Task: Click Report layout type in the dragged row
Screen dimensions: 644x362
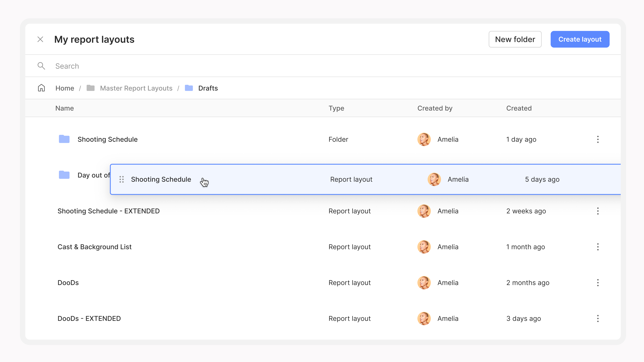Action: [x=351, y=179]
